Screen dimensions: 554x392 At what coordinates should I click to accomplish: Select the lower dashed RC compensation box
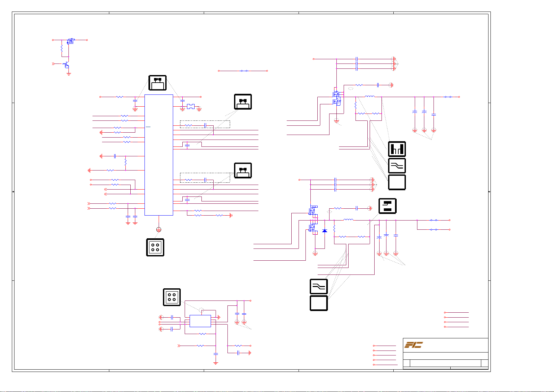click(205, 178)
